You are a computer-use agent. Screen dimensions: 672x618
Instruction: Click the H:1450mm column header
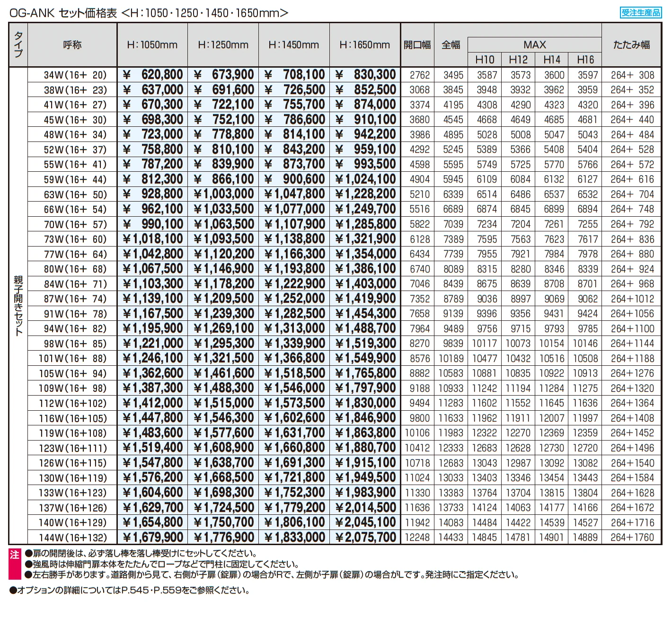[294, 45]
